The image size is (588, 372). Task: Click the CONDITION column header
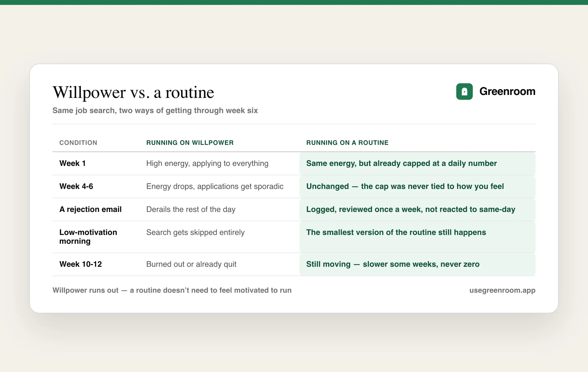(78, 143)
